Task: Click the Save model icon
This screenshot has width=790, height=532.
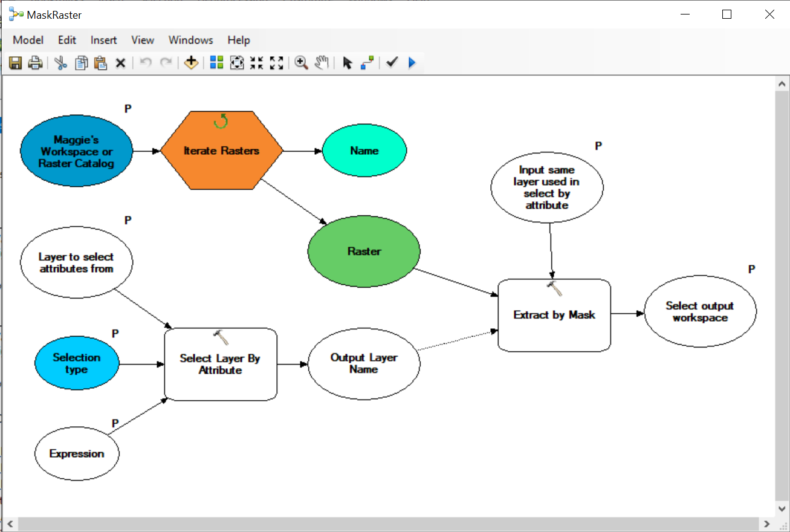Action: click(x=16, y=63)
